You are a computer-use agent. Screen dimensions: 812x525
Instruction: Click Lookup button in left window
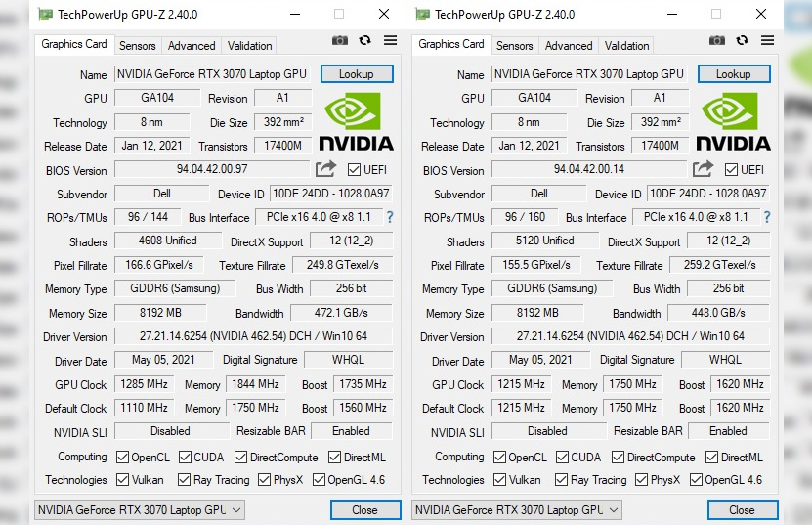(x=357, y=74)
